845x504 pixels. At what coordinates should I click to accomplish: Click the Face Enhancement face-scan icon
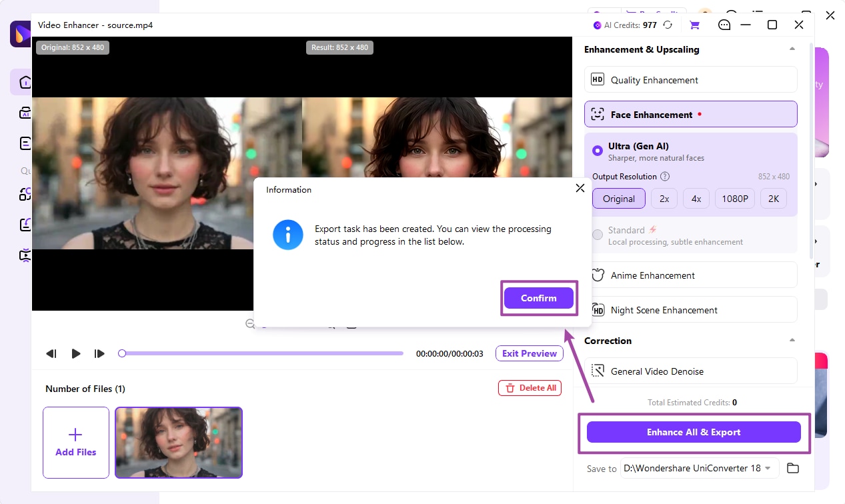598,114
